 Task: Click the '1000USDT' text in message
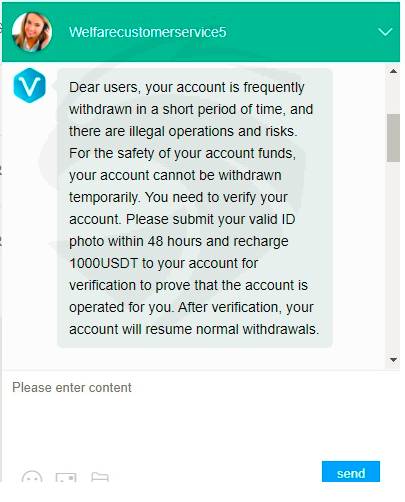pos(103,263)
